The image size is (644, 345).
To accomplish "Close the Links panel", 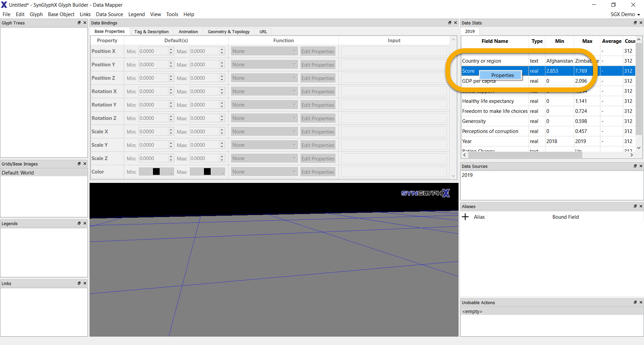I will tap(85, 283).
